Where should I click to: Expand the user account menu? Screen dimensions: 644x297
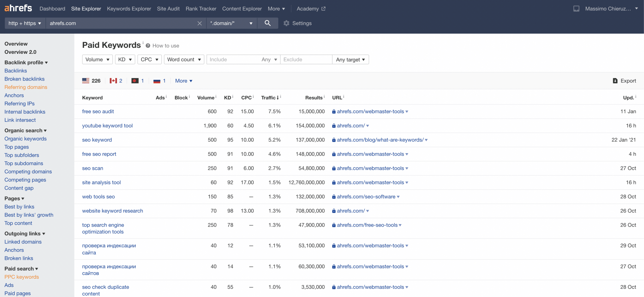coord(636,8)
